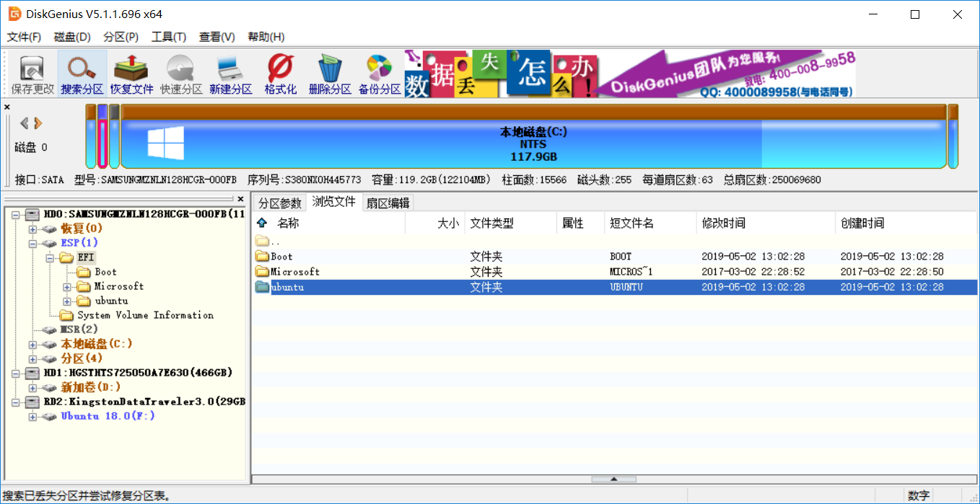980x504 pixels.
Task: Sort by the 修改时间 column header
Action: (766, 224)
